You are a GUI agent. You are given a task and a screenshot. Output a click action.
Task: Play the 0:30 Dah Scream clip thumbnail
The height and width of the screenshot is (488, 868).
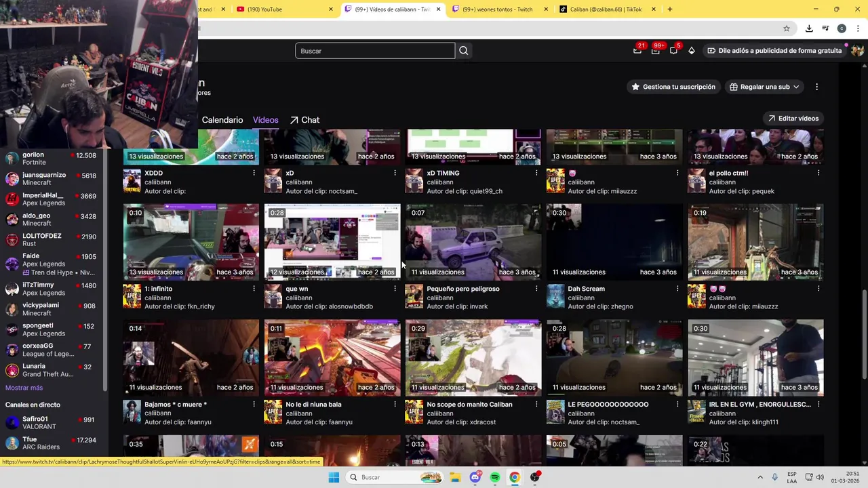(614, 242)
